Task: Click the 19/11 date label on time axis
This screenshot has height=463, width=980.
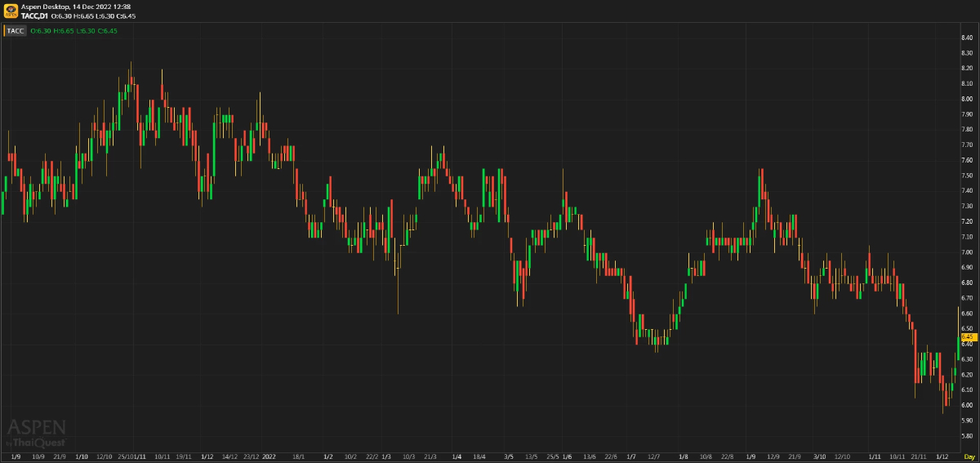Action: pos(184,456)
